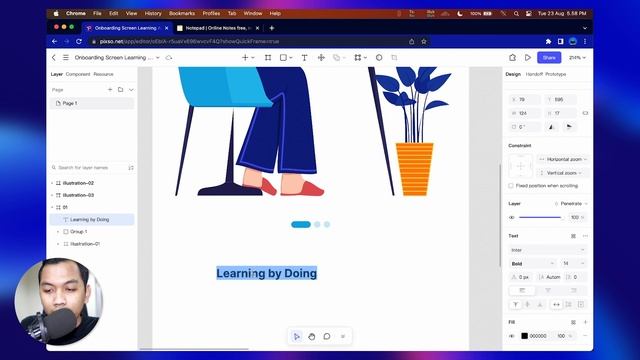The height and width of the screenshot is (360, 640).
Task: Start prototype preview with play icon
Action: (x=528, y=58)
